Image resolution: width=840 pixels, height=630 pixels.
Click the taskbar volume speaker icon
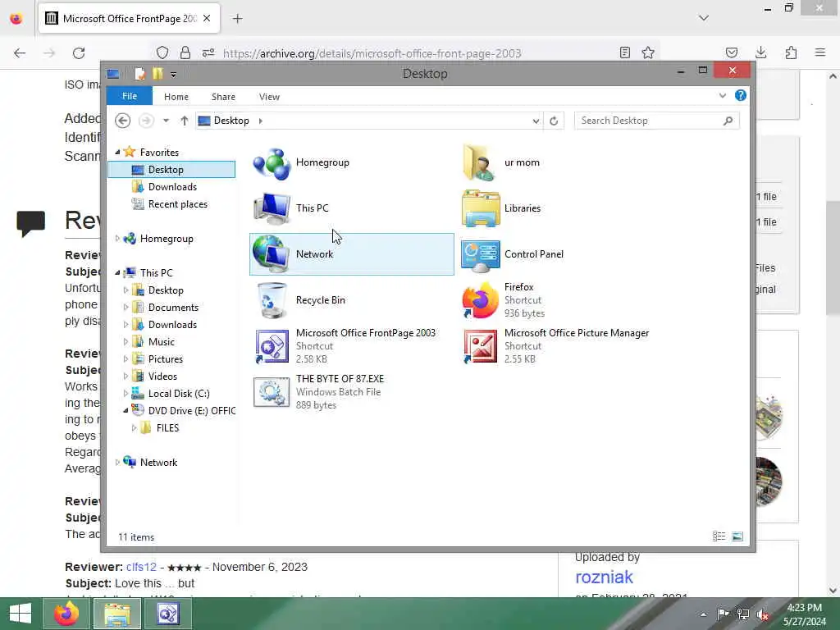click(x=763, y=614)
